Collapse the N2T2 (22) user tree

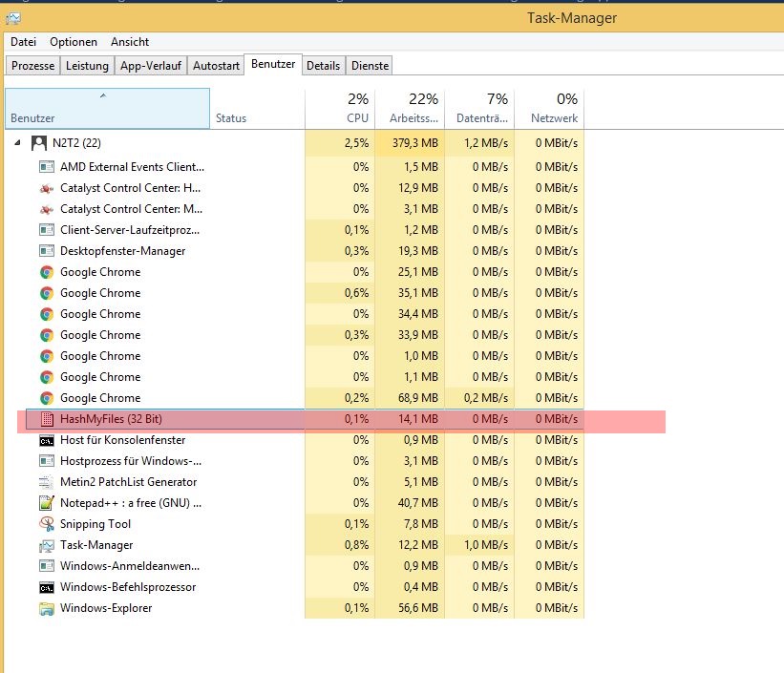[x=17, y=142]
